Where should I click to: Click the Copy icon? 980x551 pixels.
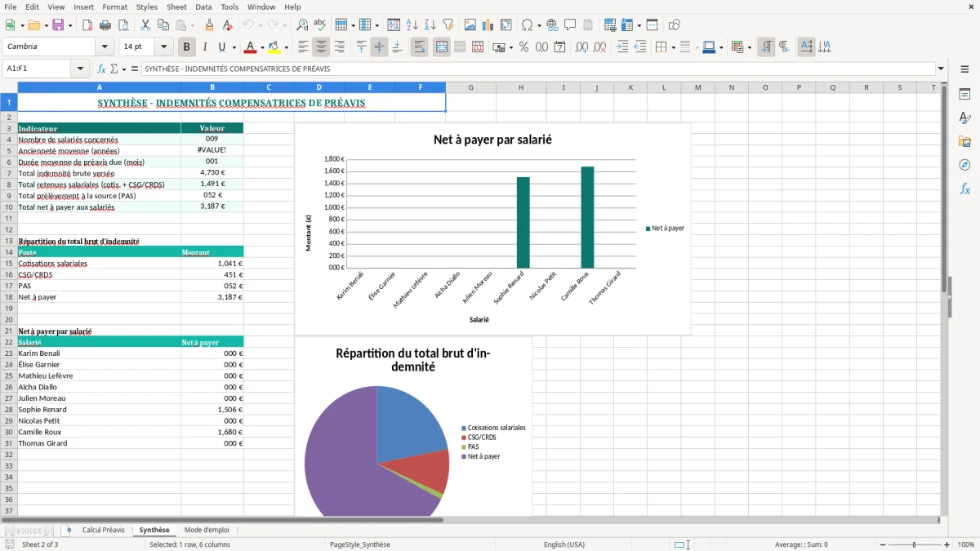[163, 25]
